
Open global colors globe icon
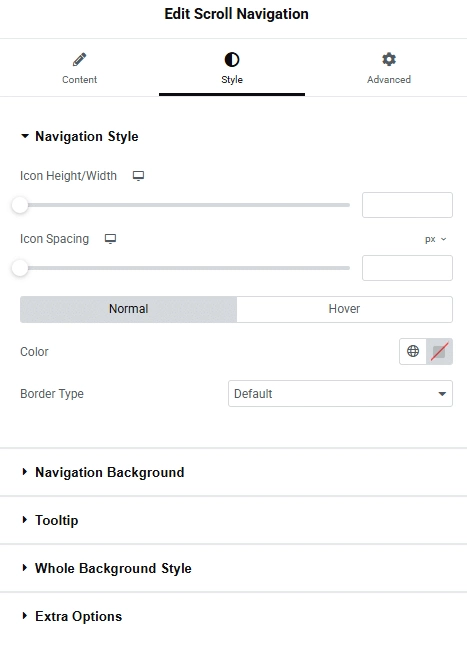413,351
